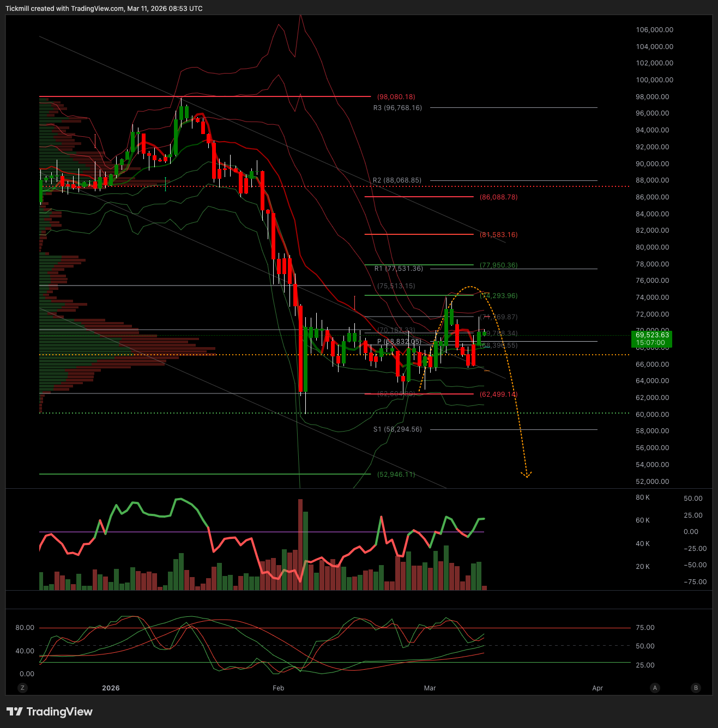The width and height of the screenshot is (718, 728).
Task: Click the 20 K volume axis label
Action: (643, 567)
